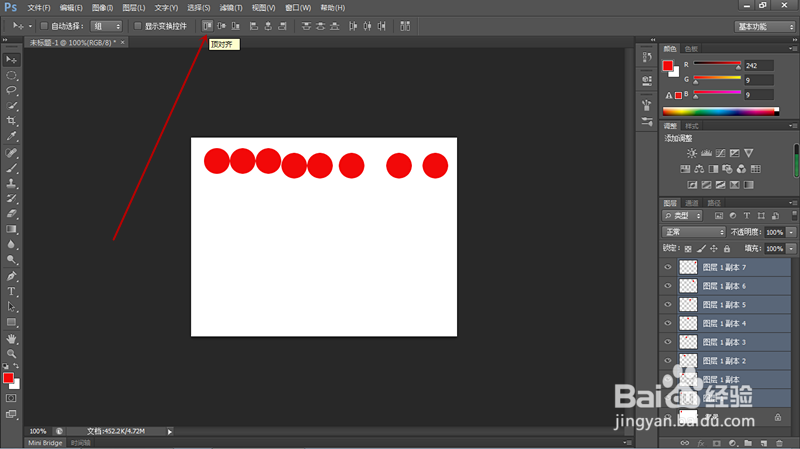Select the Gradient tool
Viewport: 800px width, 449px height.
pyautogui.click(x=11, y=229)
